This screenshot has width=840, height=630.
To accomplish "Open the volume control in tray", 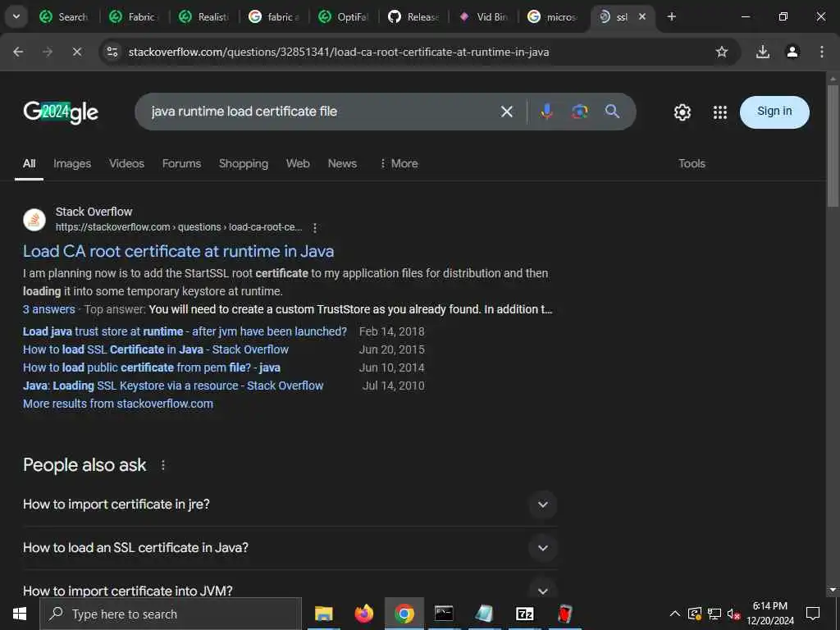I will click(x=733, y=614).
